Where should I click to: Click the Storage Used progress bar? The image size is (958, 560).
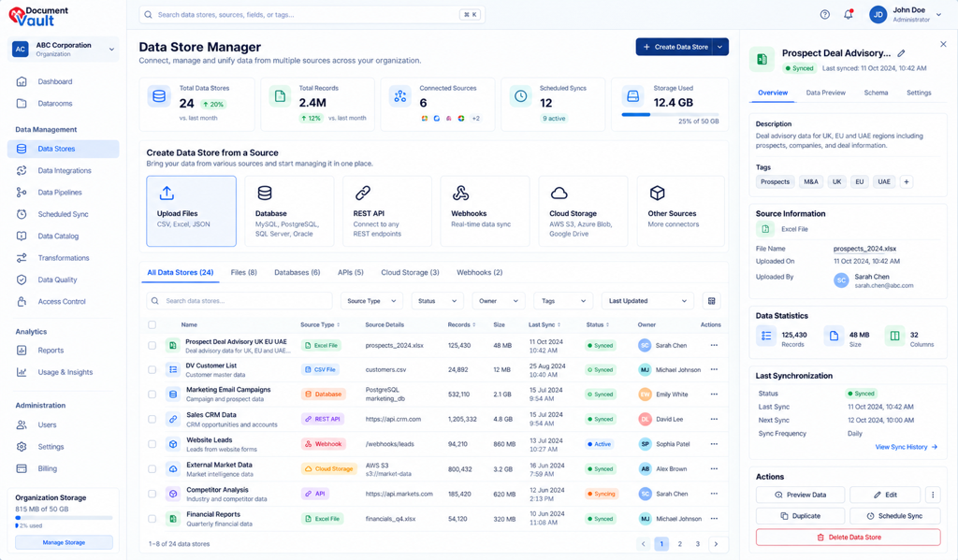tap(670, 115)
